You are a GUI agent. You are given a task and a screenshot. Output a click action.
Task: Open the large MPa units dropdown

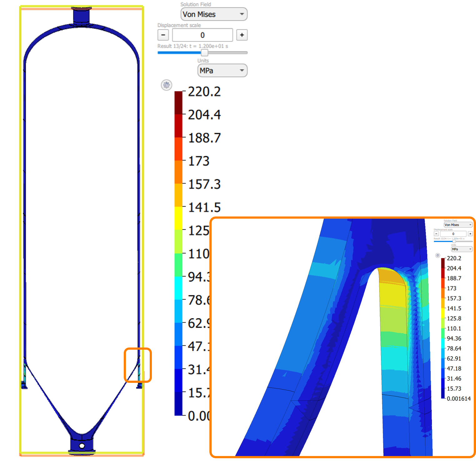click(x=222, y=71)
